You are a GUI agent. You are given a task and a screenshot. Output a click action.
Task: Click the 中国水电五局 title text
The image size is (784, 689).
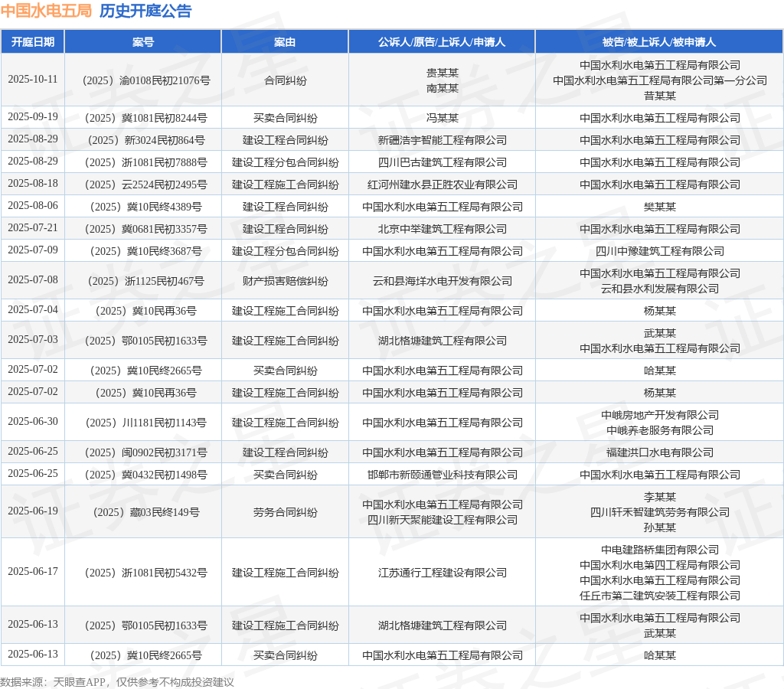pos(46,11)
